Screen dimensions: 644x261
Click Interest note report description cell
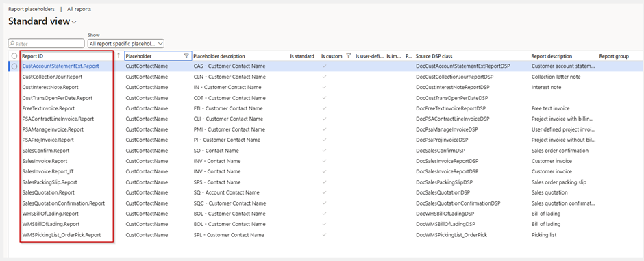[546, 87]
